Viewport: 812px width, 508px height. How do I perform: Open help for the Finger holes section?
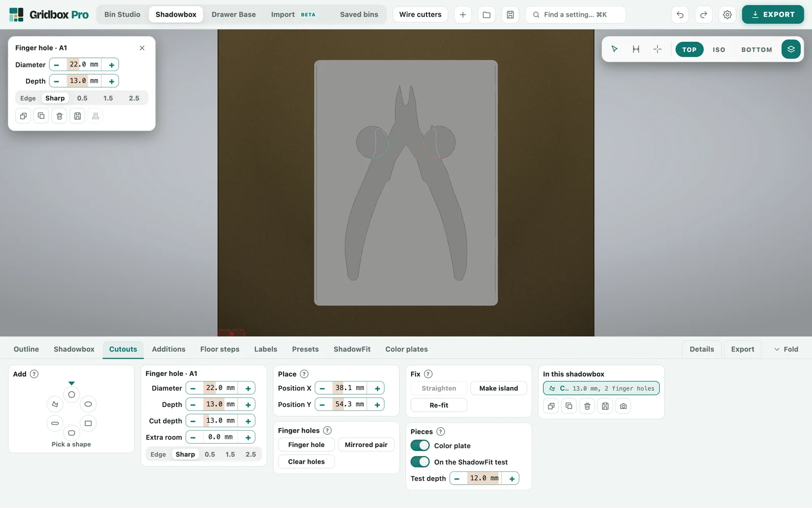click(327, 430)
